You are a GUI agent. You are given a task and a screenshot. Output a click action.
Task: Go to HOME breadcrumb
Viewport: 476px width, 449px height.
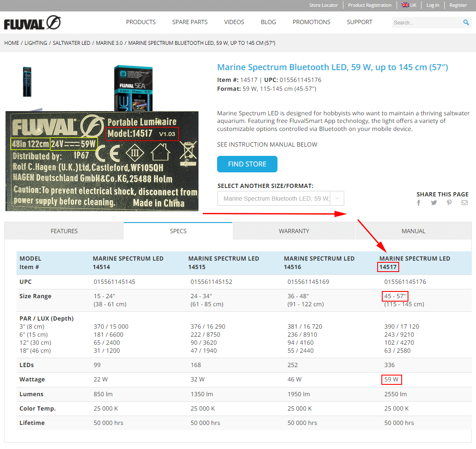pyautogui.click(x=11, y=43)
